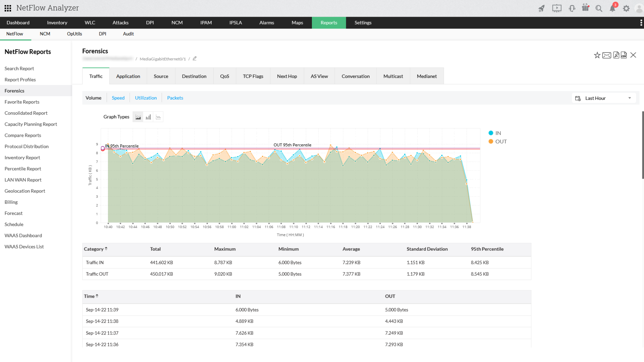Click edit pencil next to MediaGigabitEthernet0/1
The width and height of the screenshot is (644, 362).
coord(195,59)
